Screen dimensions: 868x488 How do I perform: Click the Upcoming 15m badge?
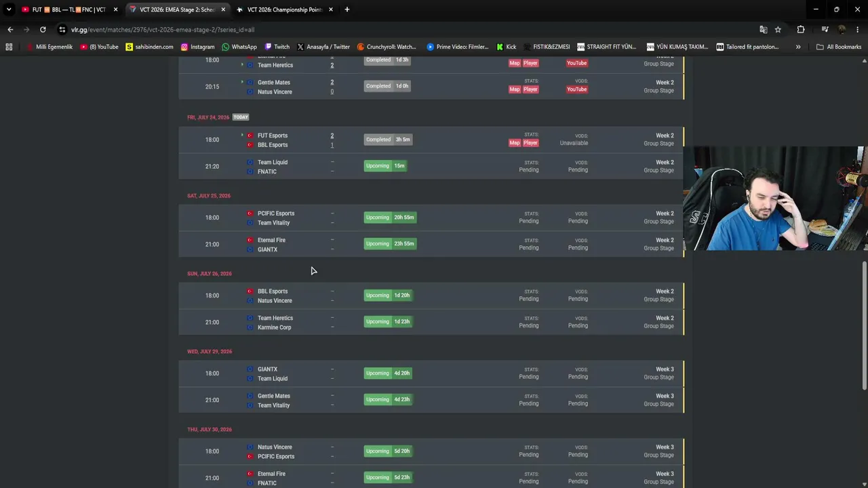[x=385, y=166]
